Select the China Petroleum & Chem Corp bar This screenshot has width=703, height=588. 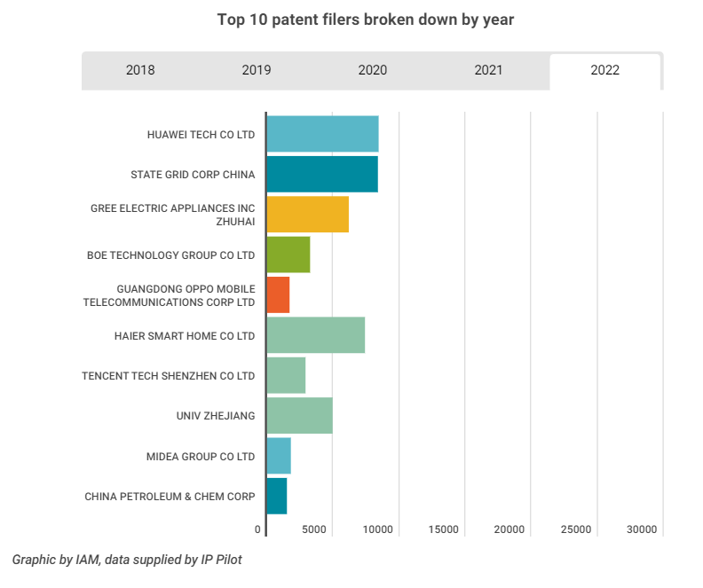(276, 496)
